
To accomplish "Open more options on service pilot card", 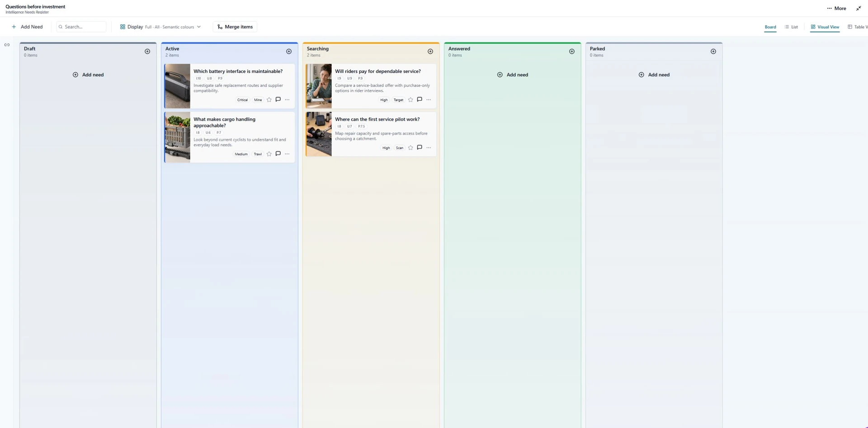I will (x=429, y=148).
